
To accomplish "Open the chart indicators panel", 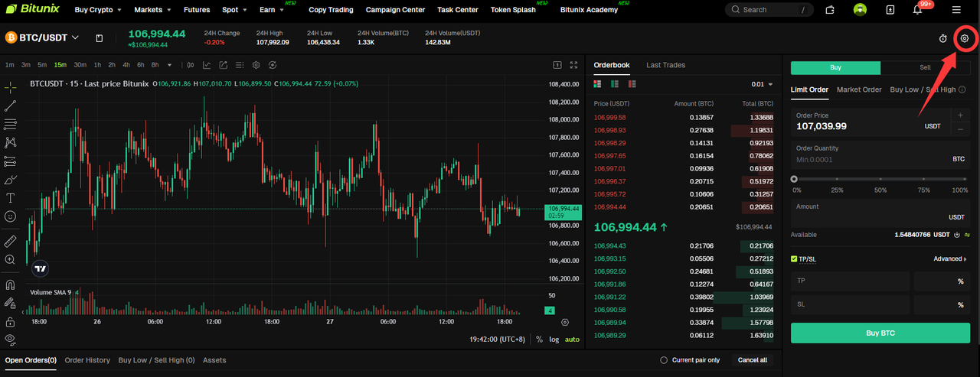I will [206, 65].
